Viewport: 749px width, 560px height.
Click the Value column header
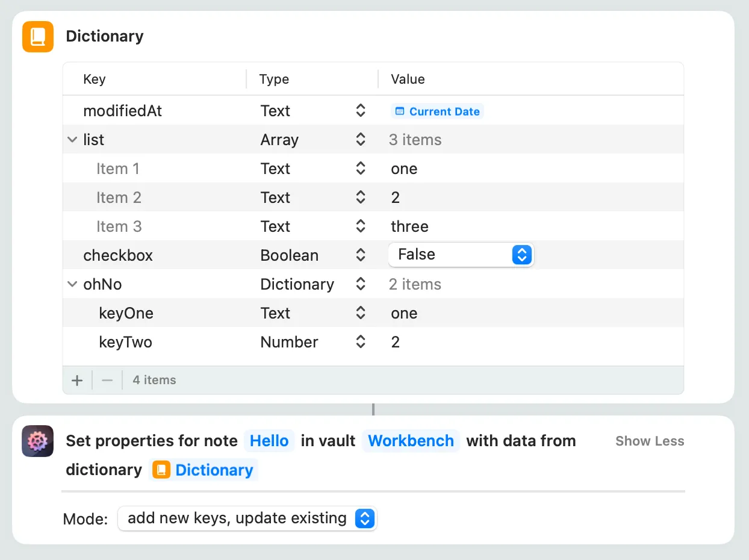[408, 79]
